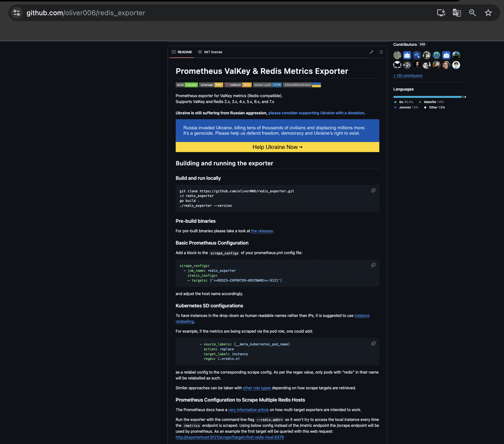Click the install app icon in address bar
504x444 pixels.
click(x=441, y=13)
